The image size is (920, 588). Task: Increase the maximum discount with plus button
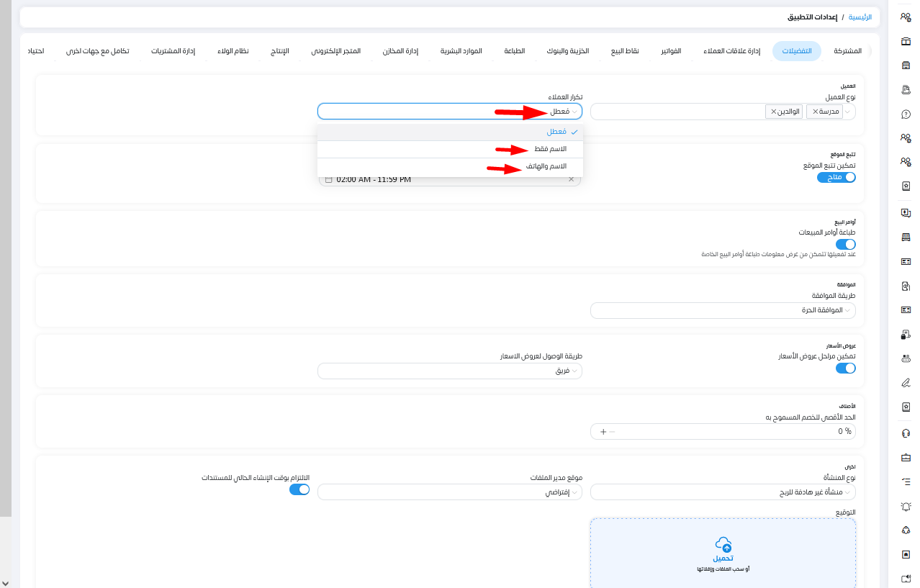603,432
